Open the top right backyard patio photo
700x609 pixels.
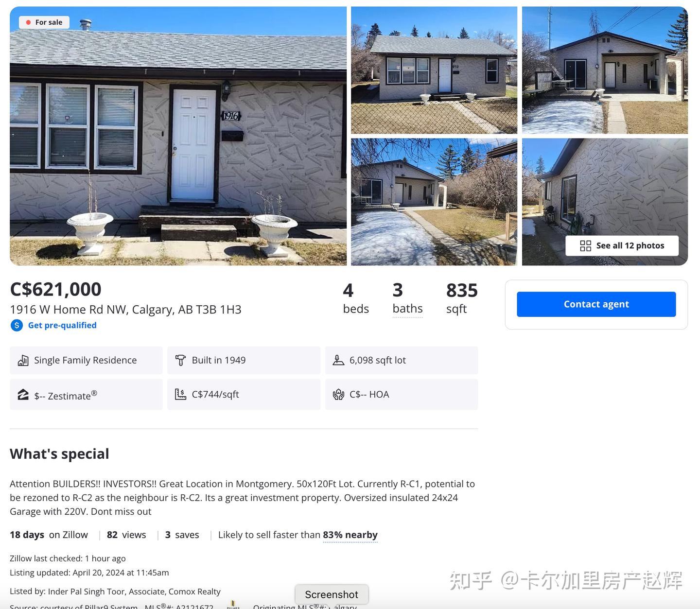point(605,70)
